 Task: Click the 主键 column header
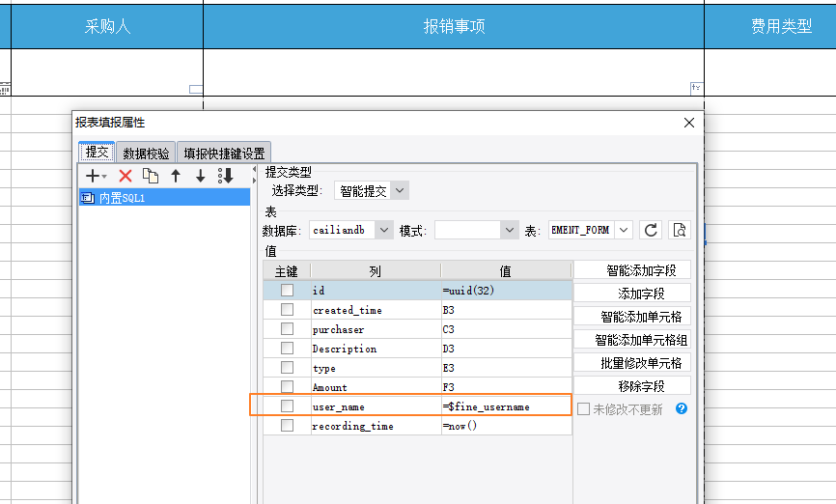287,271
